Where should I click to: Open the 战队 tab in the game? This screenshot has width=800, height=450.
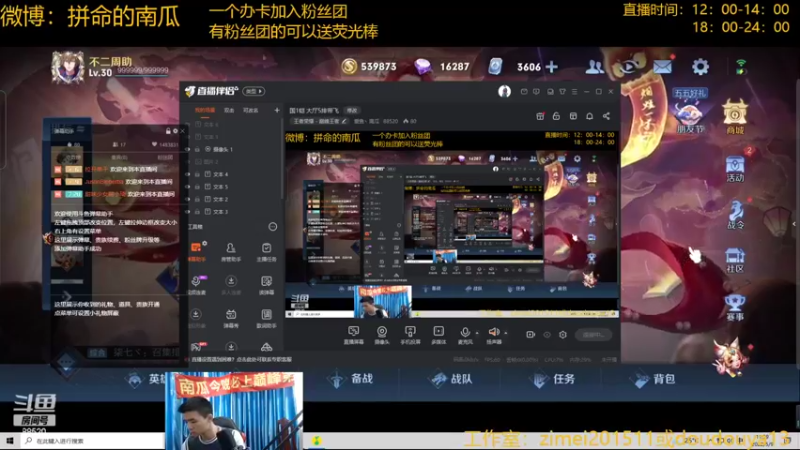click(x=452, y=379)
